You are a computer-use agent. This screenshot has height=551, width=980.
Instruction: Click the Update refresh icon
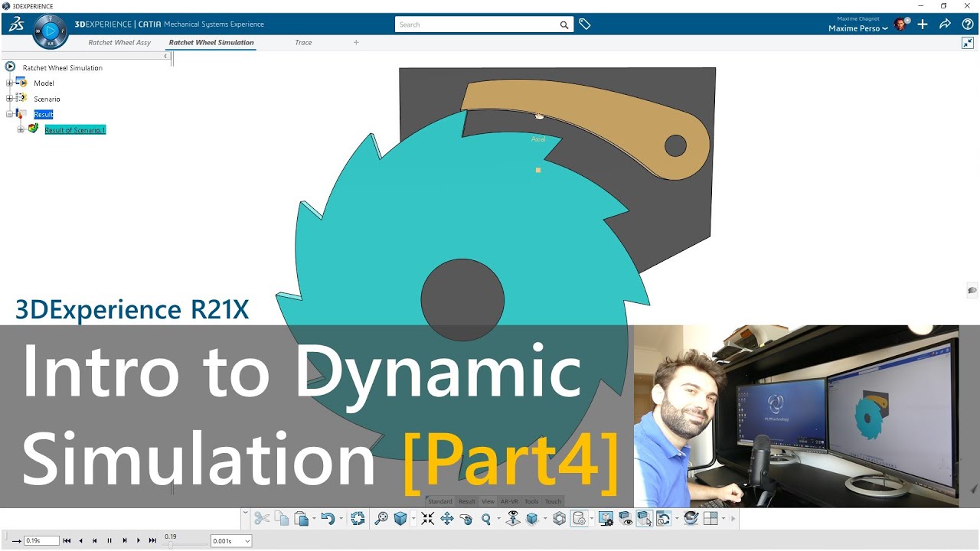click(358, 519)
